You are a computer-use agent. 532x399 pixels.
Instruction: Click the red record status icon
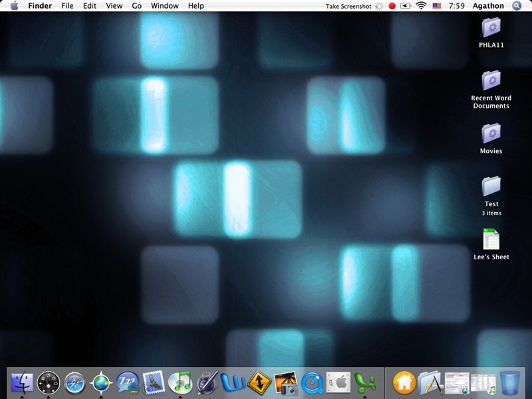tap(392, 6)
